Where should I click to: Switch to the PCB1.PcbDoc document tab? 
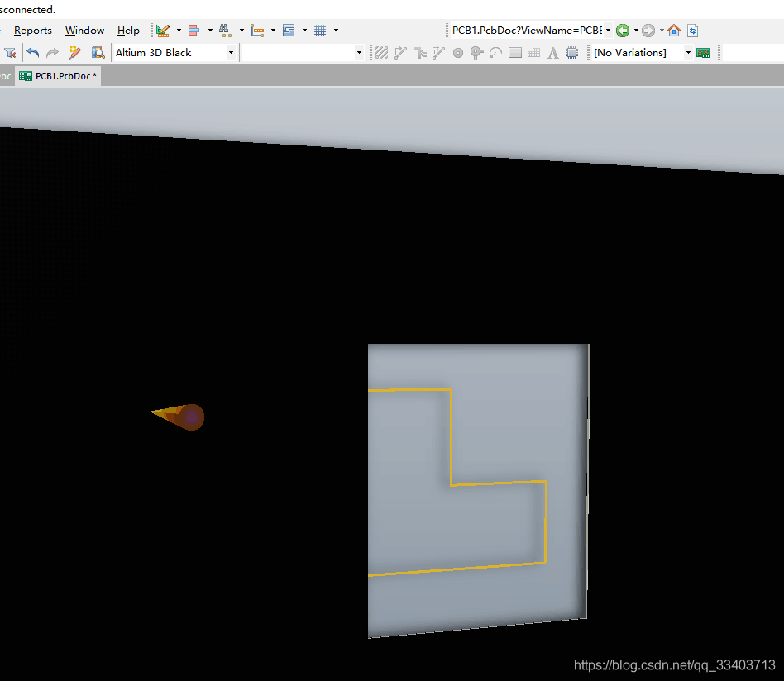pos(58,76)
